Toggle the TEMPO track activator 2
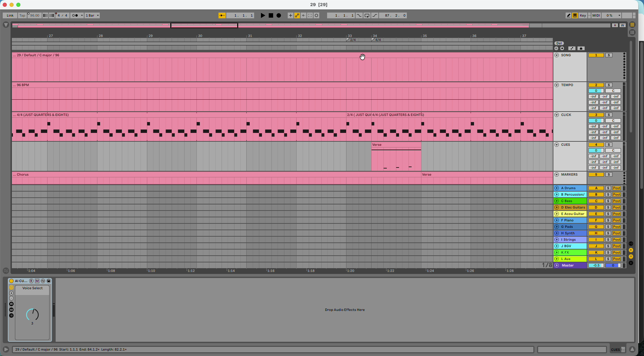644x356 pixels. [596, 85]
